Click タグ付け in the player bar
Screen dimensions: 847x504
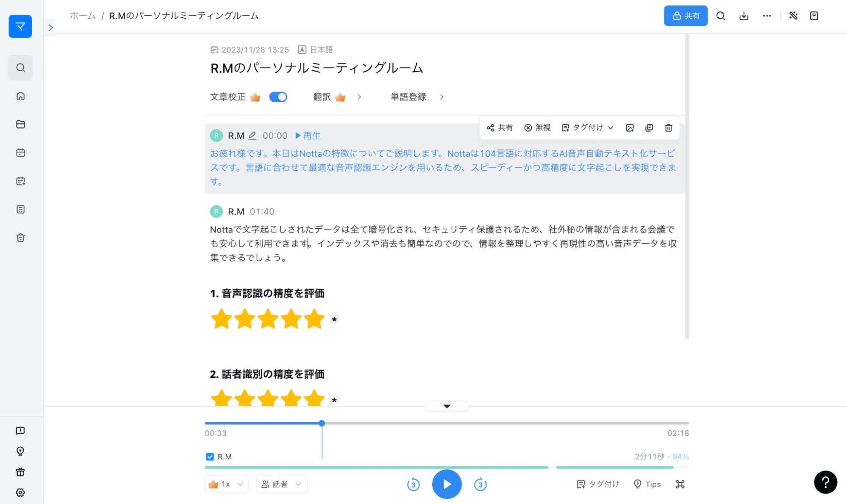click(598, 484)
